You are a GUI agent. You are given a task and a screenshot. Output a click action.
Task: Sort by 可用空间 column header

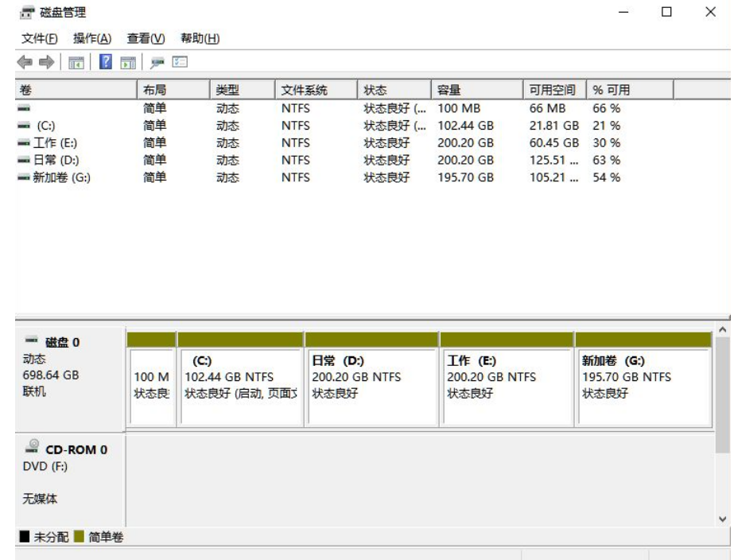click(x=552, y=90)
